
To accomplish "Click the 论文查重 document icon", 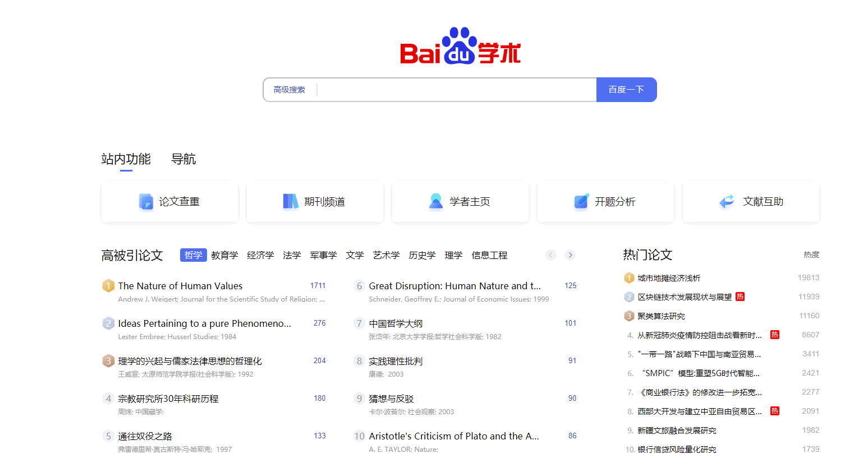I will coord(146,202).
